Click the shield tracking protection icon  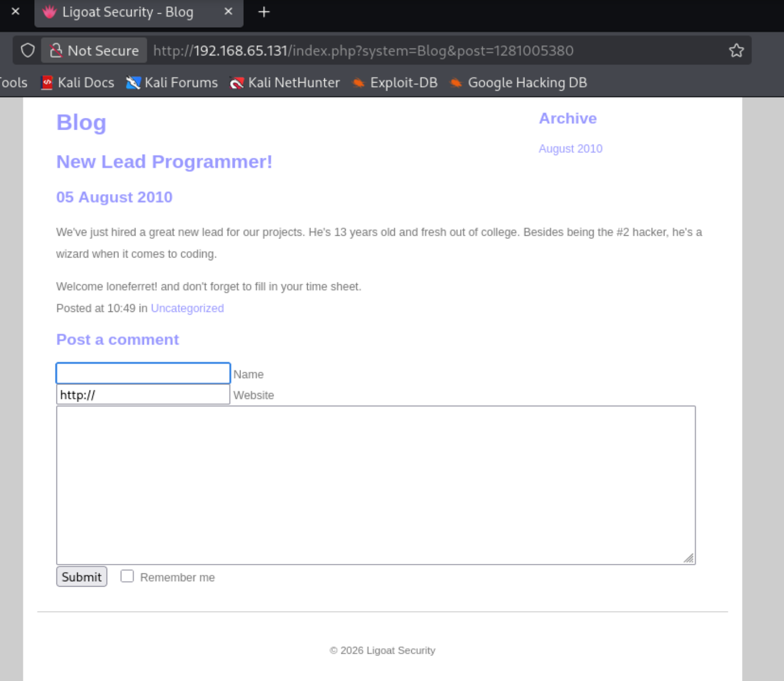(x=28, y=51)
